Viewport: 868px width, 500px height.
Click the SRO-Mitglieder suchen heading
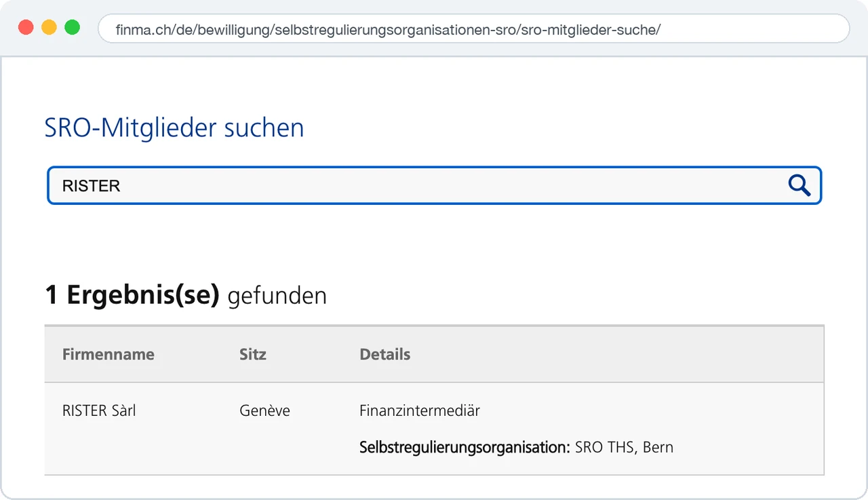(174, 128)
